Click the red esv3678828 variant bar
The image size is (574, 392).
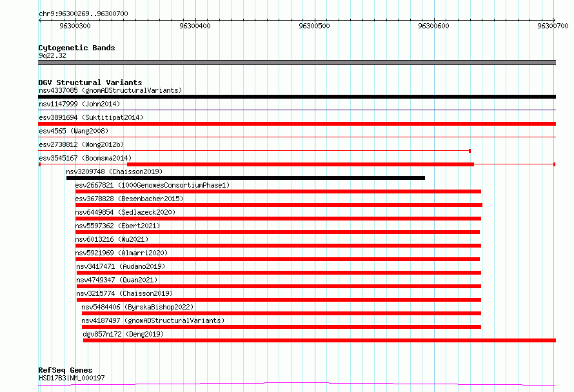point(279,205)
